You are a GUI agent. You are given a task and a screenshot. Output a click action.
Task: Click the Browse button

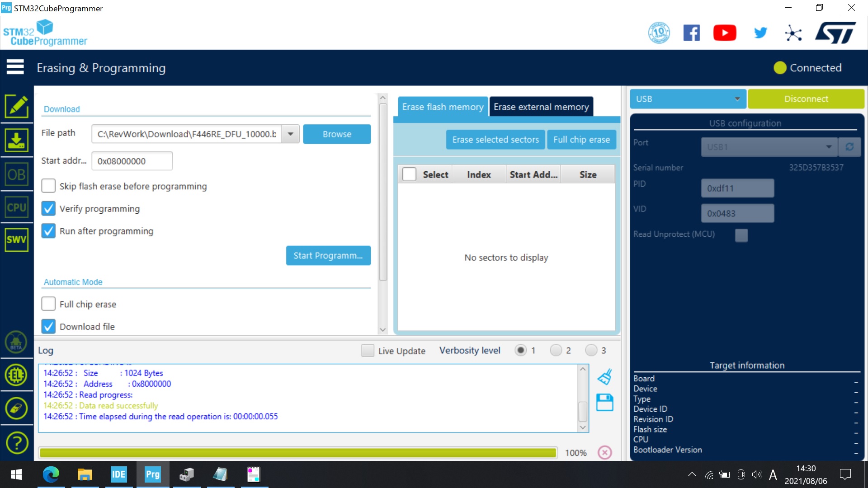pos(337,134)
